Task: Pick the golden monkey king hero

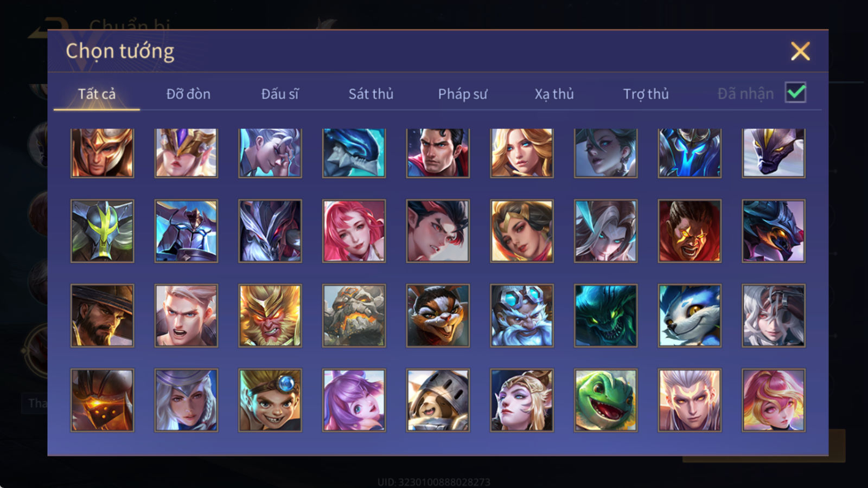Action: pyautogui.click(x=270, y=316)
